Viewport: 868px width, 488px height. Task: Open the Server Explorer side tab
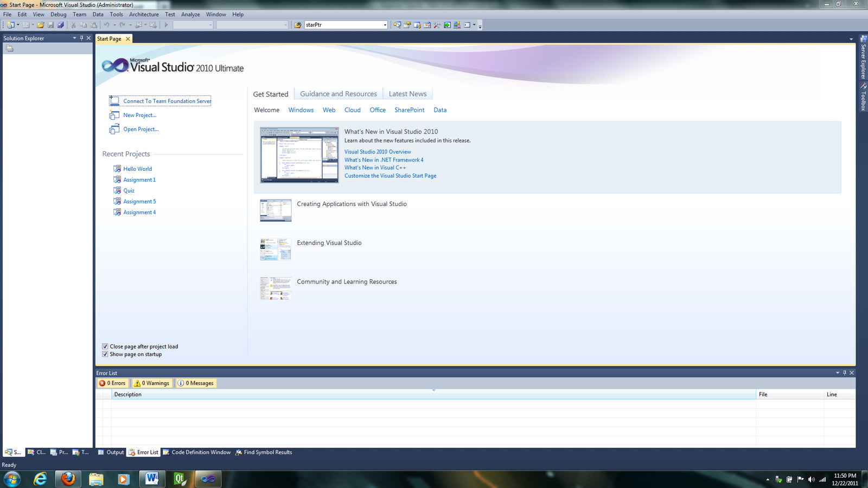tap(863, 57)
